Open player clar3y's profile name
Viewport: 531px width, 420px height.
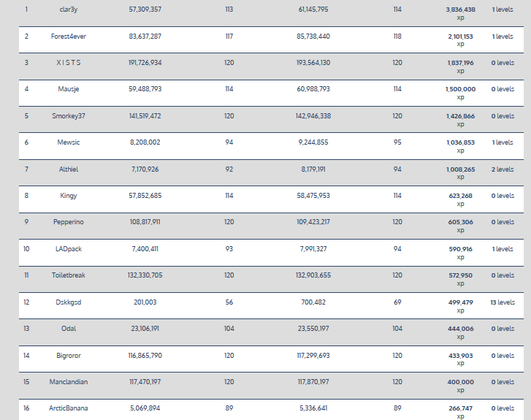[69, 9]
